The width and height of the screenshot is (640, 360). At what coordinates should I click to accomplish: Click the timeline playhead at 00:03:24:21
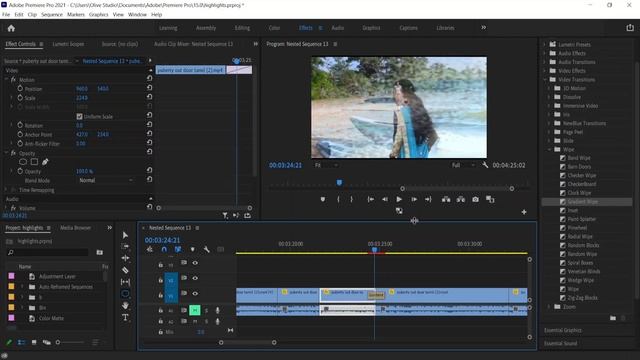[374, 249]
